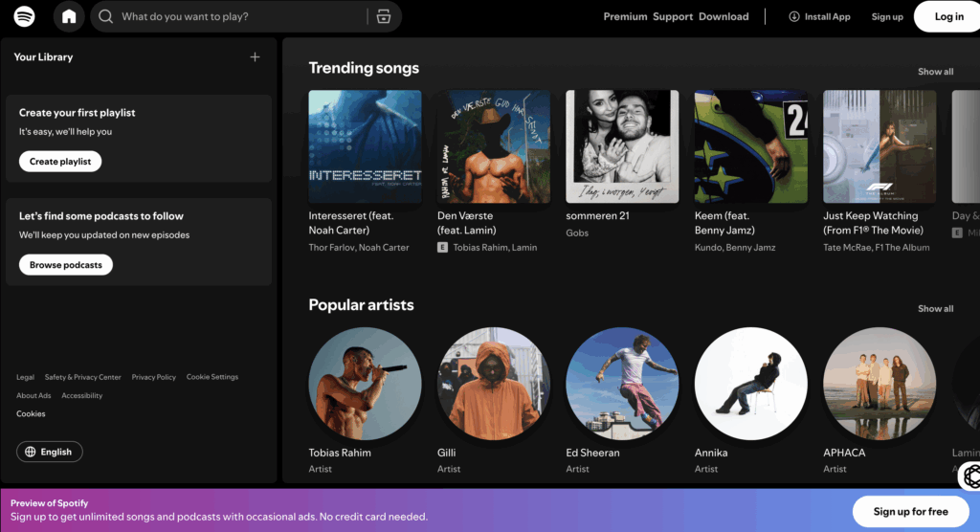
Task: Click 'Annika' artist name
Action: point(711,453)
